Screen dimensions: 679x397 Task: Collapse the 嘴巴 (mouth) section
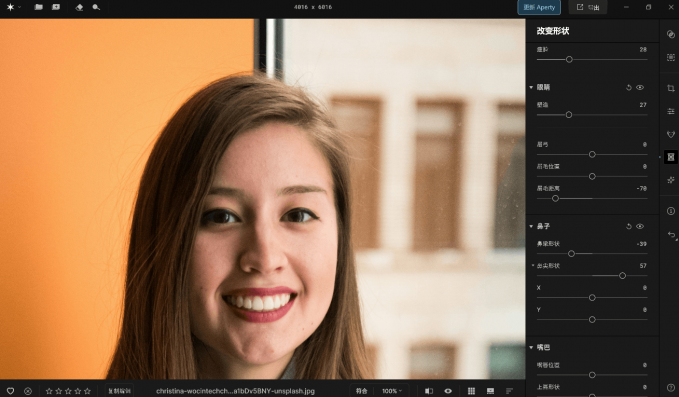pos(531,347)
